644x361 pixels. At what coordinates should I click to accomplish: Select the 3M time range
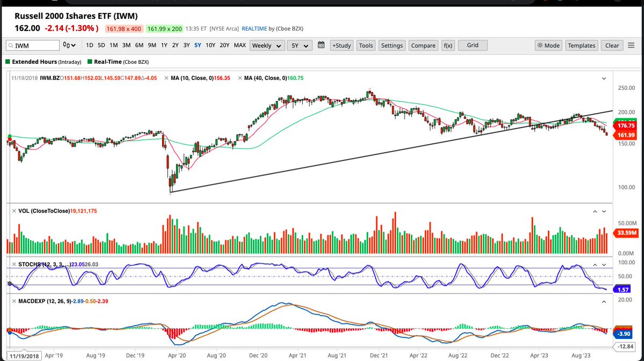tap(127, 46)
